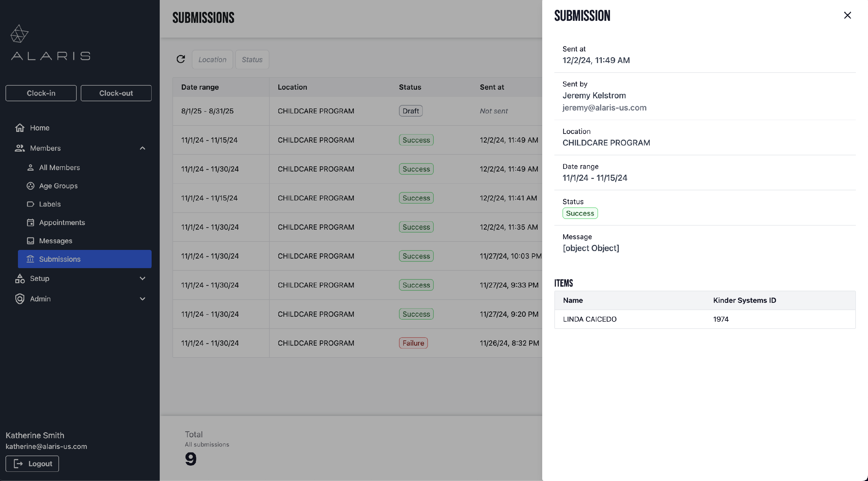
Task: Expand the Admin menu chevron
Action: click(143, 299)
